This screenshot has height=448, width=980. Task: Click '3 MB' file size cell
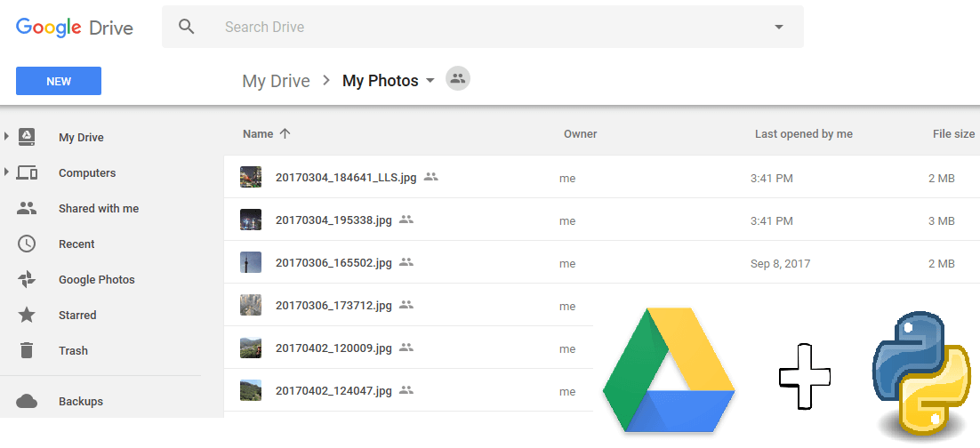pos(941,220)
